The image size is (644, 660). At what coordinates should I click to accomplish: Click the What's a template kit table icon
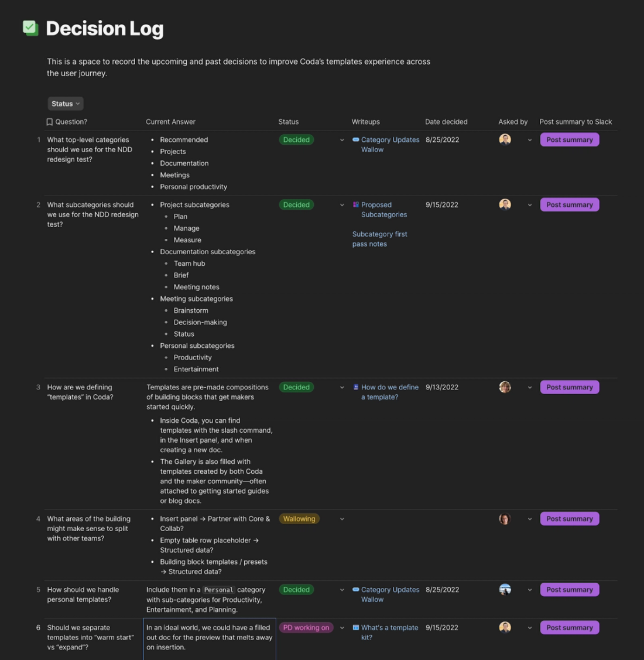tap(356, 628)
